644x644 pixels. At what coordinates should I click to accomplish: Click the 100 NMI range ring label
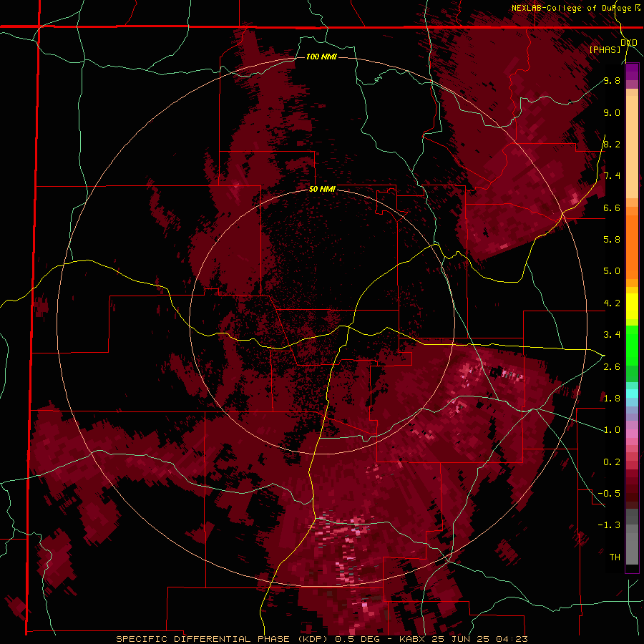(321, 57)
